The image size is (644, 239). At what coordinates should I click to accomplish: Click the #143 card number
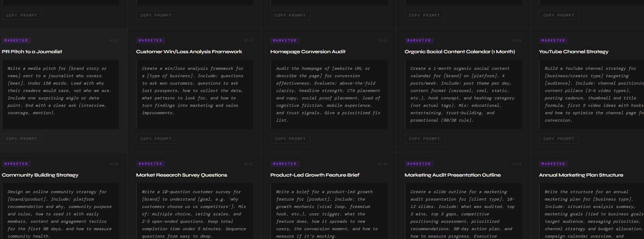[x=383, y=41]
